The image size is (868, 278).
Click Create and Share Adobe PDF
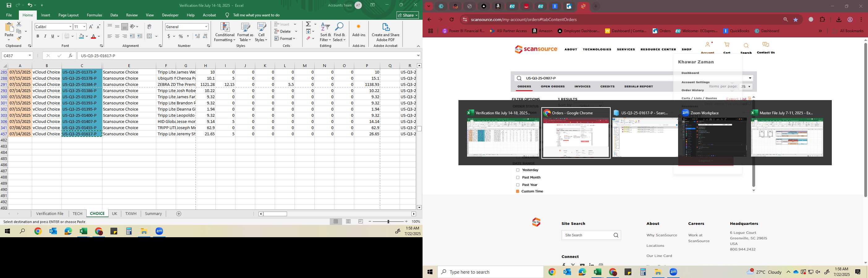pos(385,32)
